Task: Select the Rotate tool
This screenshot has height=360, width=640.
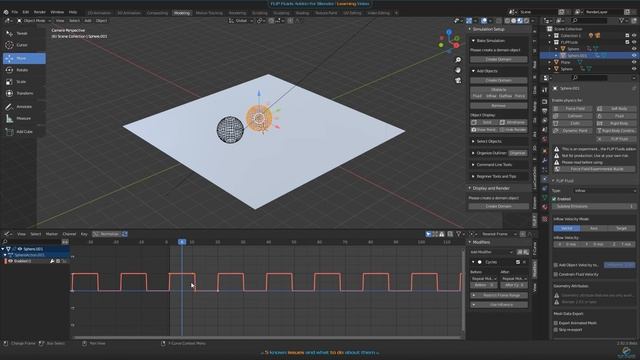Action: 24,70
